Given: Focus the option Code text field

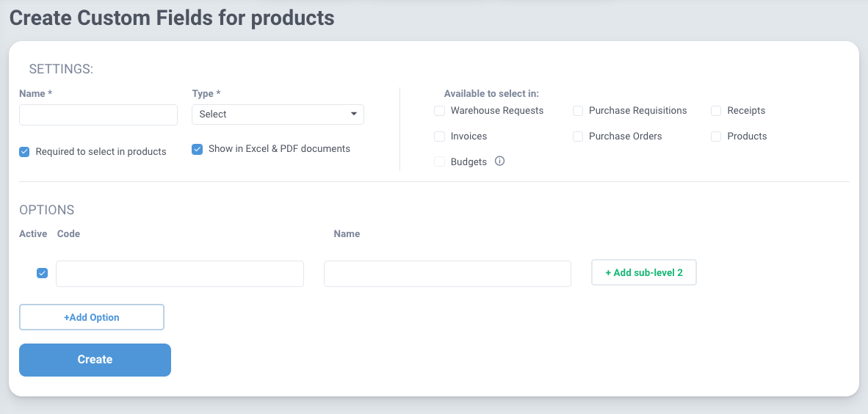Looking at the screenshot, I should (180, 274).
